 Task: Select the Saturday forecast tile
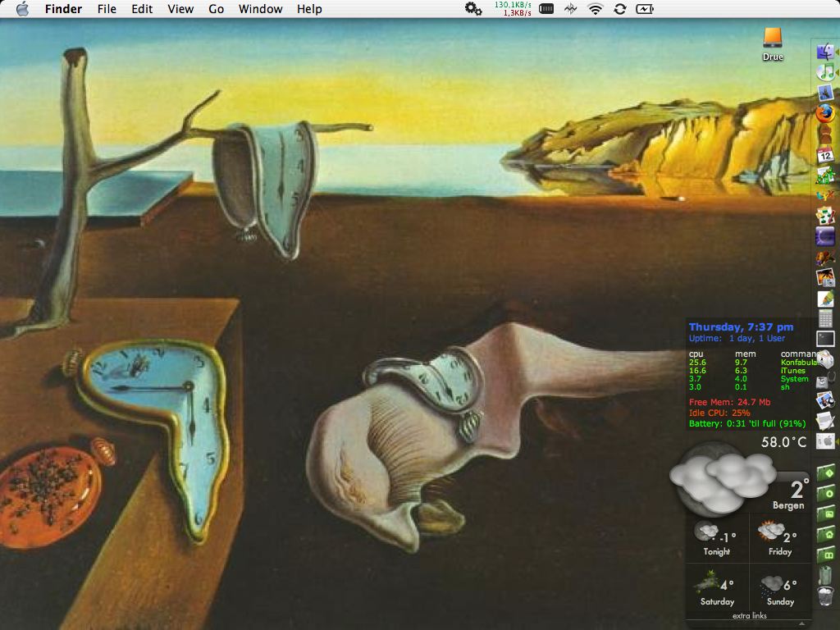[717, 587]
